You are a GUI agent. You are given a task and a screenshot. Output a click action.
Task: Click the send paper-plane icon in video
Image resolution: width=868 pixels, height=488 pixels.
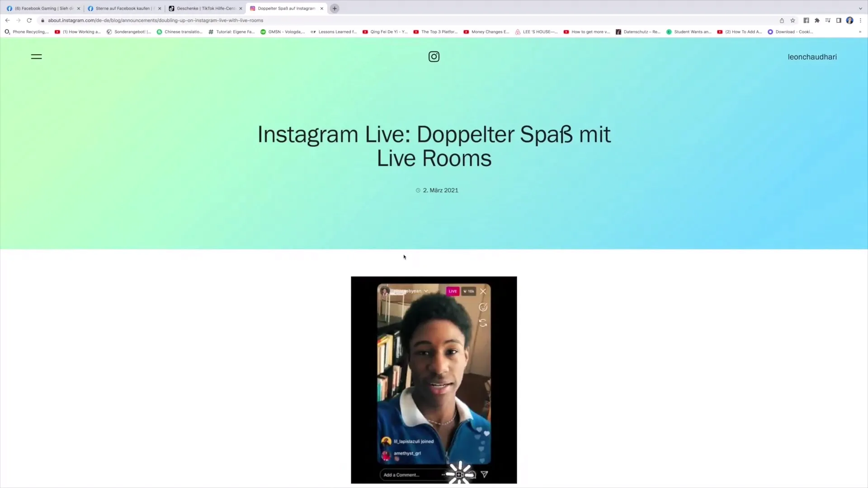[x=484, y=474]
